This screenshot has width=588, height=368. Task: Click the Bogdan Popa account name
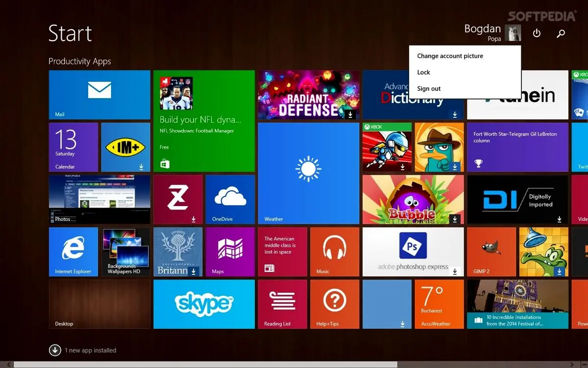coord(483,32)
